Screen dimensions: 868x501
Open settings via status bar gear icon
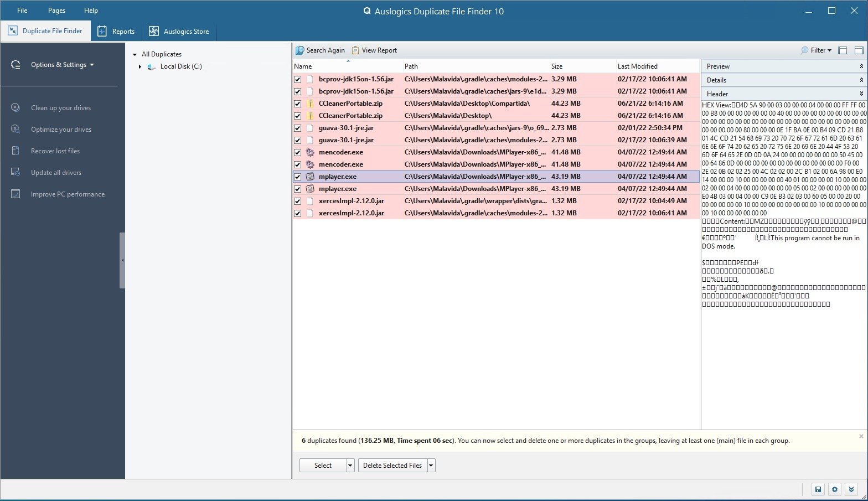[835, 489]
